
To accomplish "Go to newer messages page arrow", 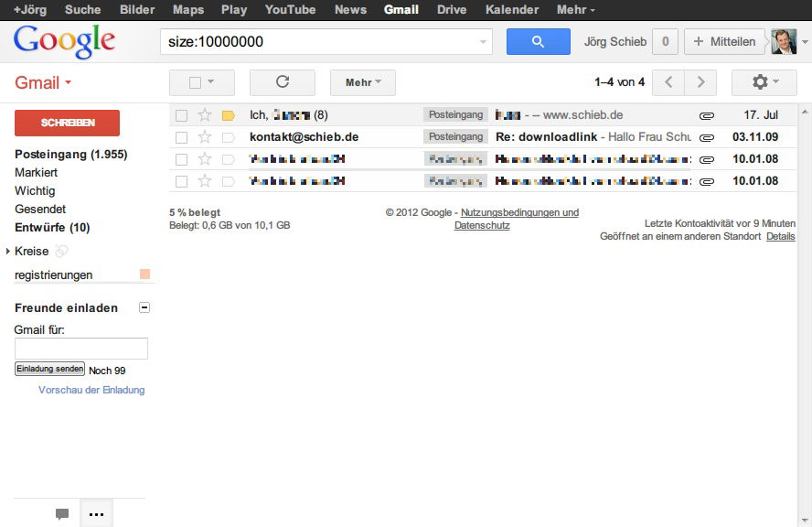I will click(x=668, y=82).
